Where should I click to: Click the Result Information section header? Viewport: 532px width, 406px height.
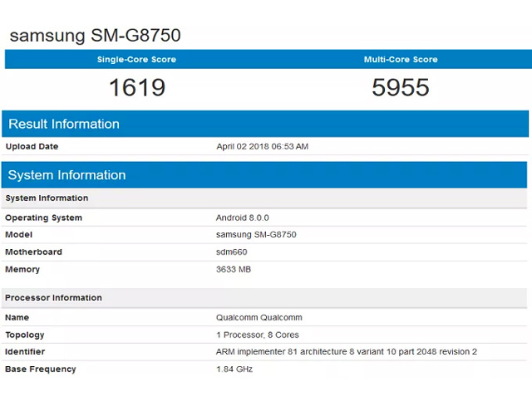tap(265, 124)
